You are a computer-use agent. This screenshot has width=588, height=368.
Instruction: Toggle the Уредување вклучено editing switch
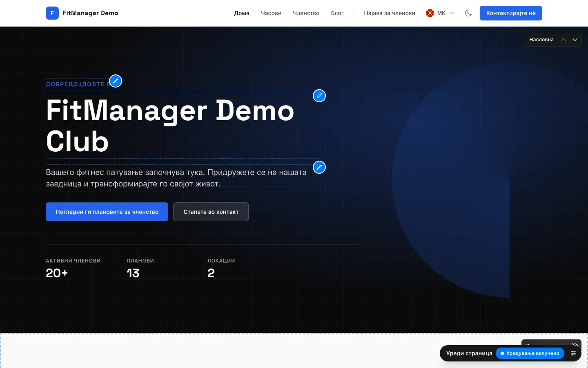(x=530, y=353)
